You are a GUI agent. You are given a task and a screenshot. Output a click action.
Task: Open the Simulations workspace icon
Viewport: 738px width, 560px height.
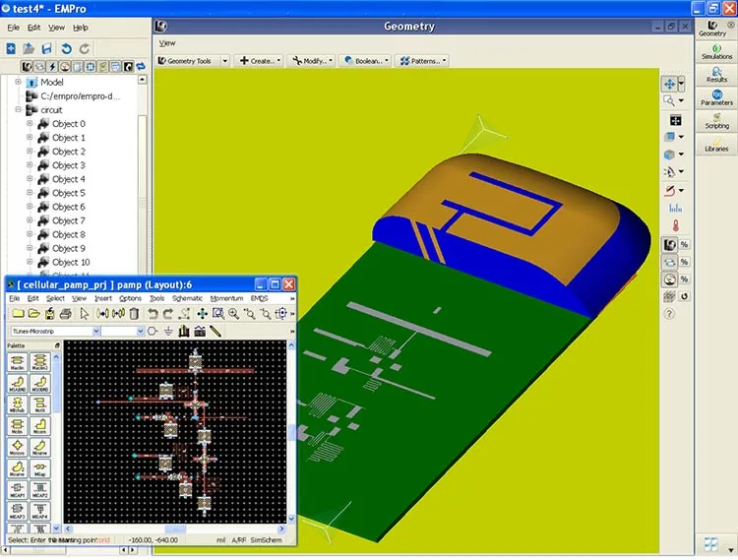pos(716,51)
